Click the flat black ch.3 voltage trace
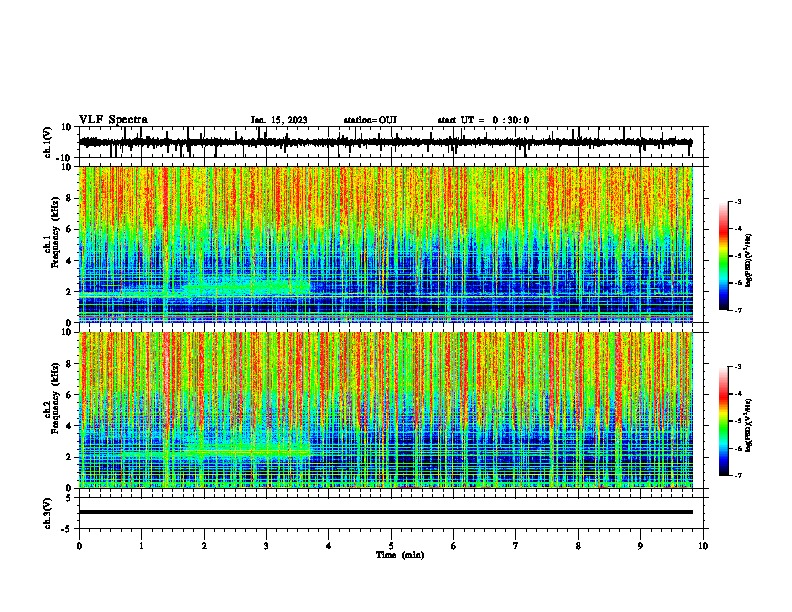 pos(386,512)
